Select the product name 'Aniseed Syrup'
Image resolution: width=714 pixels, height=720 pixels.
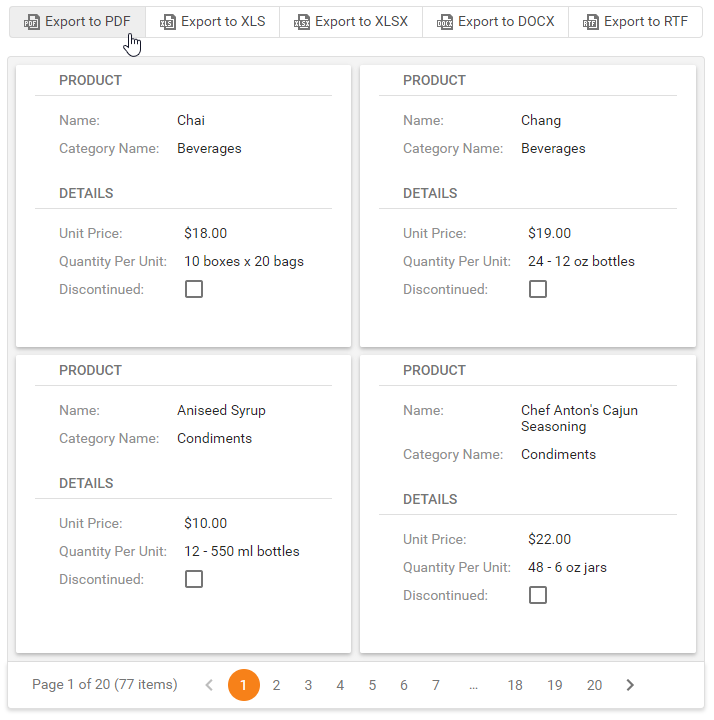click(221, 410)
